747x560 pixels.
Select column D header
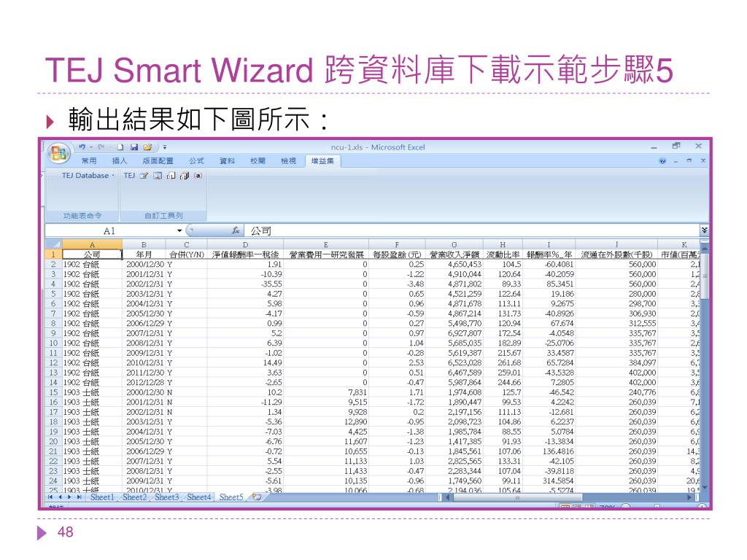pos(245,244)
